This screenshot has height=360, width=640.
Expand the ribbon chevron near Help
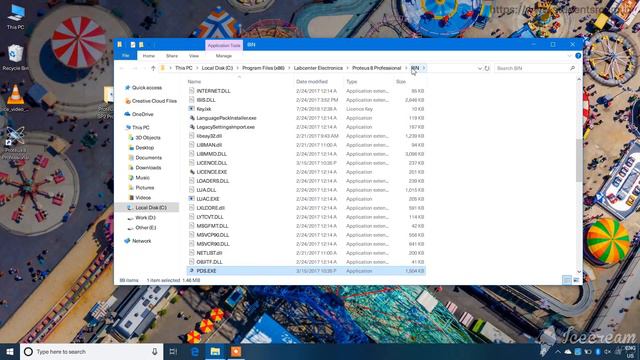click(569, 56)
